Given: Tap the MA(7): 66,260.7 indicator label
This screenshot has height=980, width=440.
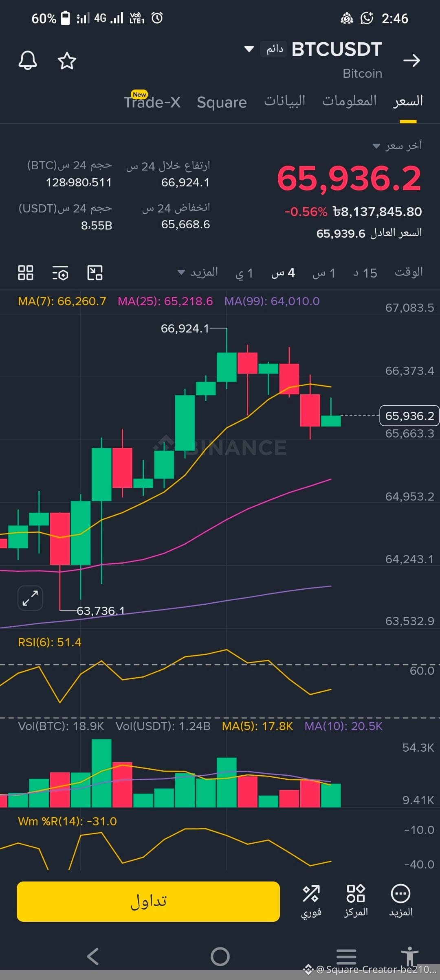Looking at the screenshot, I should [x=62, y=301].
